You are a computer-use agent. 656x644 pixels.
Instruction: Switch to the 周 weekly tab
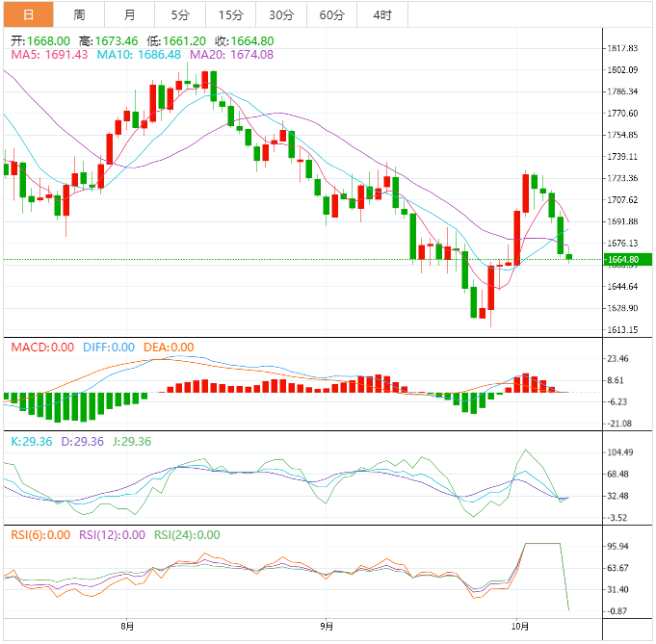[x=79, y=14]
